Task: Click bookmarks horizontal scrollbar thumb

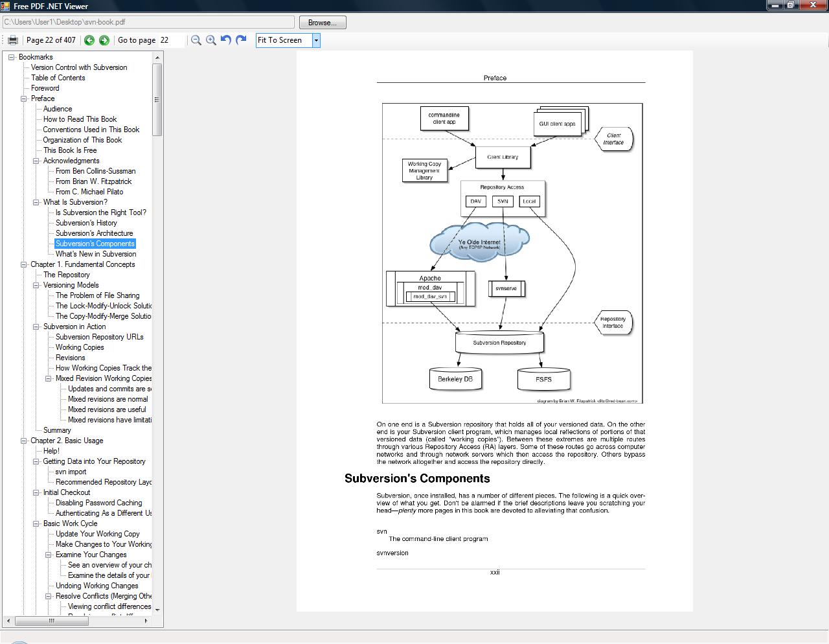Action: (x=52, y=621)
